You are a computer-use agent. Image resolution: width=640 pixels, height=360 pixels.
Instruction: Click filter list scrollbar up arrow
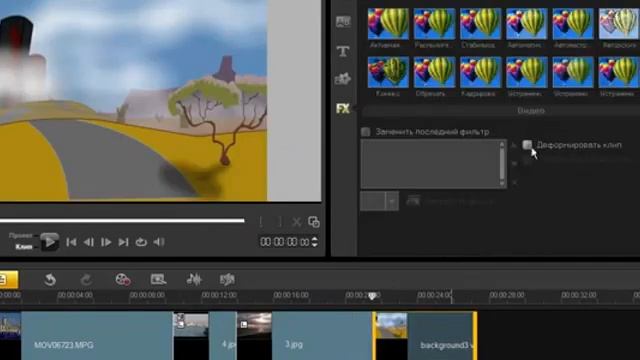coord(502,144)
